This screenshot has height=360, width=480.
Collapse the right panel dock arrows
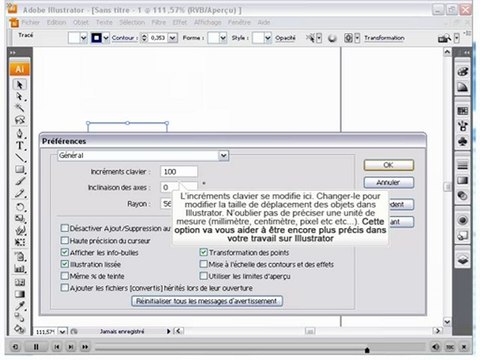(x=466, y=53)
